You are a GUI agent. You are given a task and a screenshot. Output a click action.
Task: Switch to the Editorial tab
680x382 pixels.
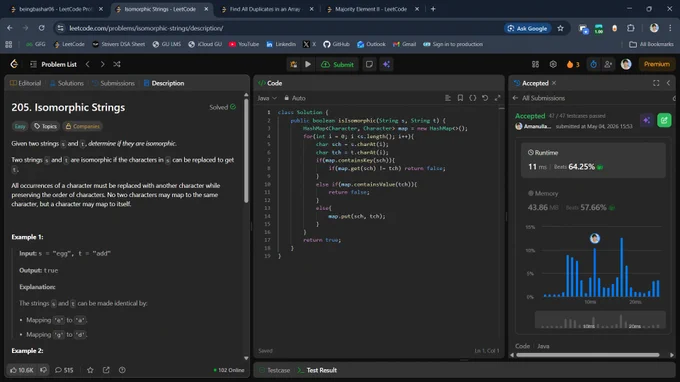[25, 83]
